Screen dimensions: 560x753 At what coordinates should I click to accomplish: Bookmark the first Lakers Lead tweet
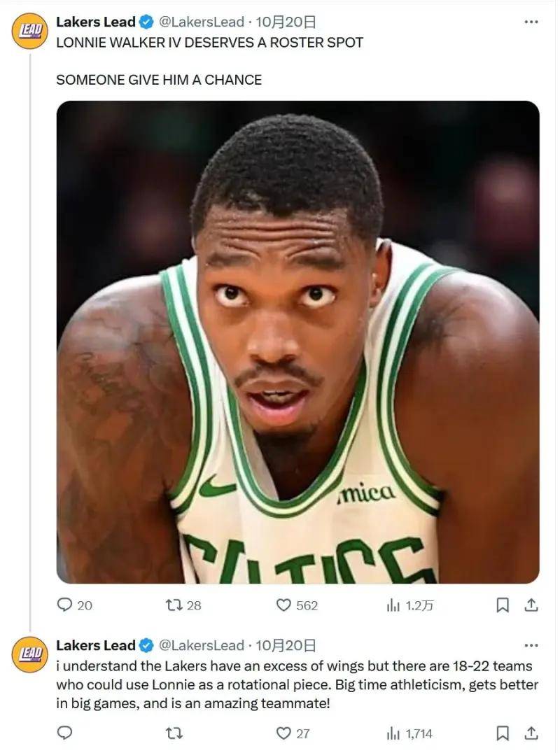click(x=502, y=605)
